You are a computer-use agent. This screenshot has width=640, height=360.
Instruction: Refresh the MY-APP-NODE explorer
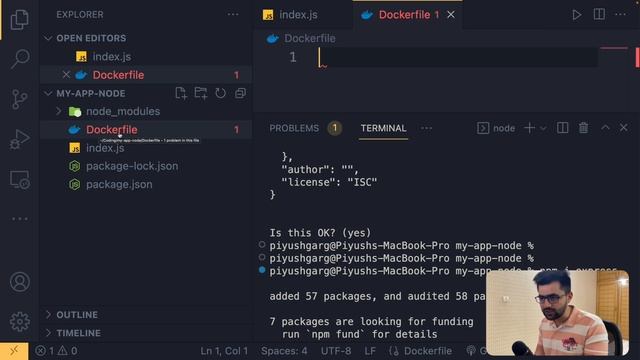click(x=220, y=93)
